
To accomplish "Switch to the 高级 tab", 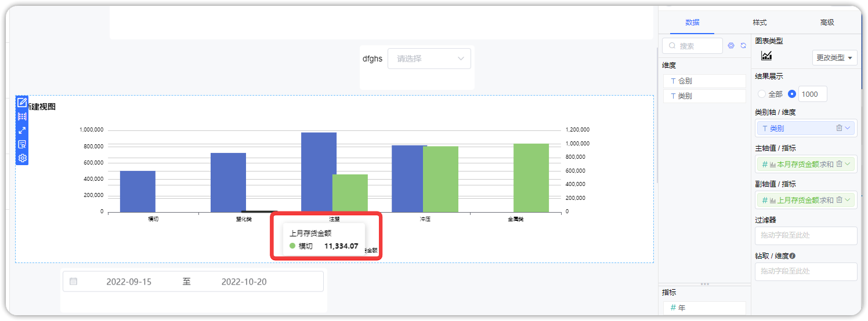I will coord(827,23).
